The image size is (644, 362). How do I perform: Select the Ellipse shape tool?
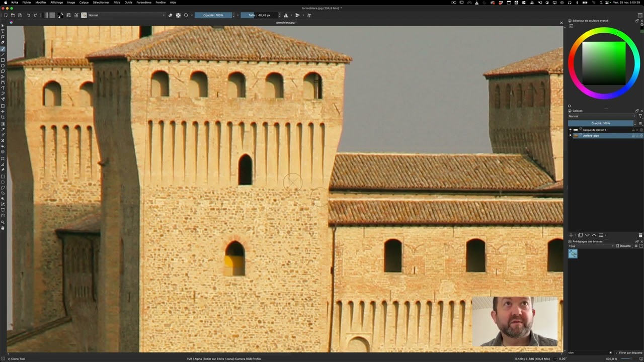click(3, 66)
